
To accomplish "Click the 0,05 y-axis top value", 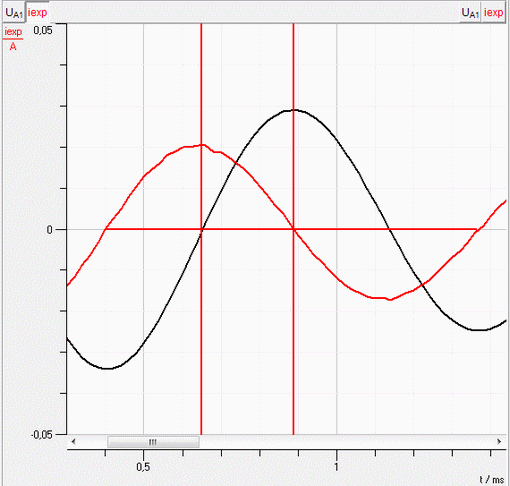I will [43, 30].
